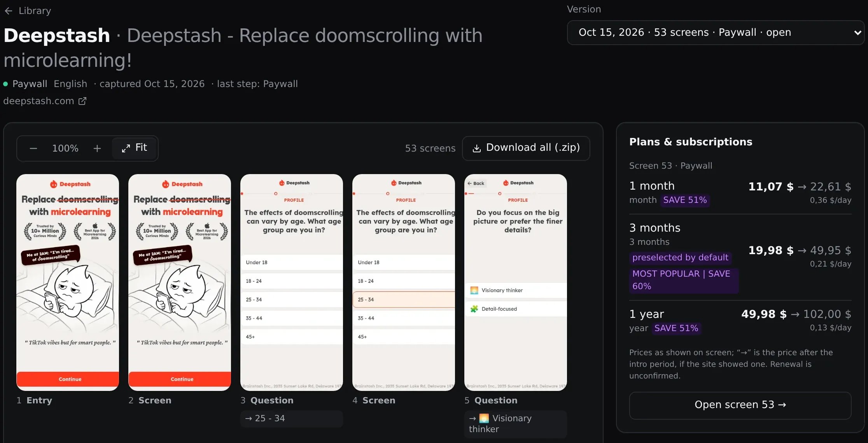
Task: Open thumbnail 4 with 25 - 34 selected
Action: (404, 283)
